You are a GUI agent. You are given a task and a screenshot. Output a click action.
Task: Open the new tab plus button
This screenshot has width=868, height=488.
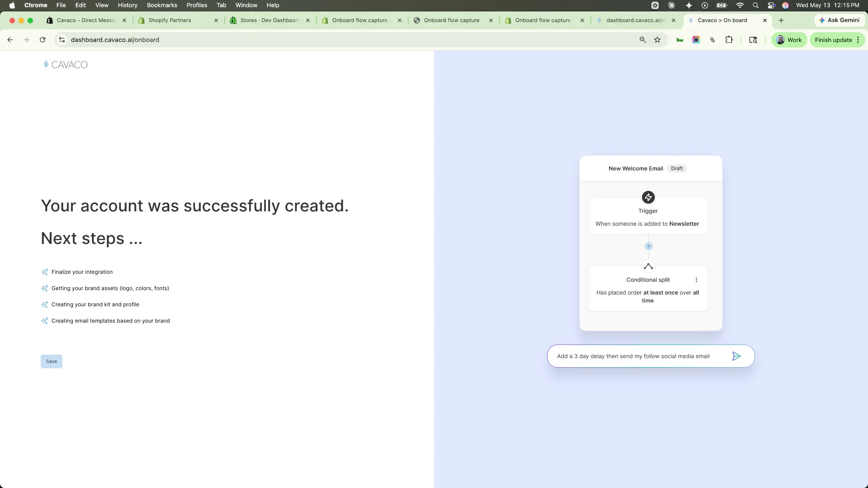click(781, 20)
